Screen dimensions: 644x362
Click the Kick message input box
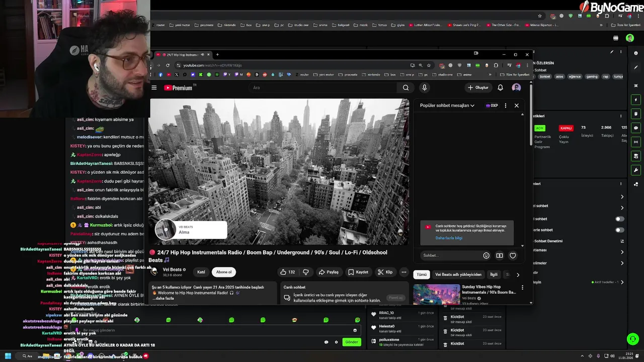(216, 330)
